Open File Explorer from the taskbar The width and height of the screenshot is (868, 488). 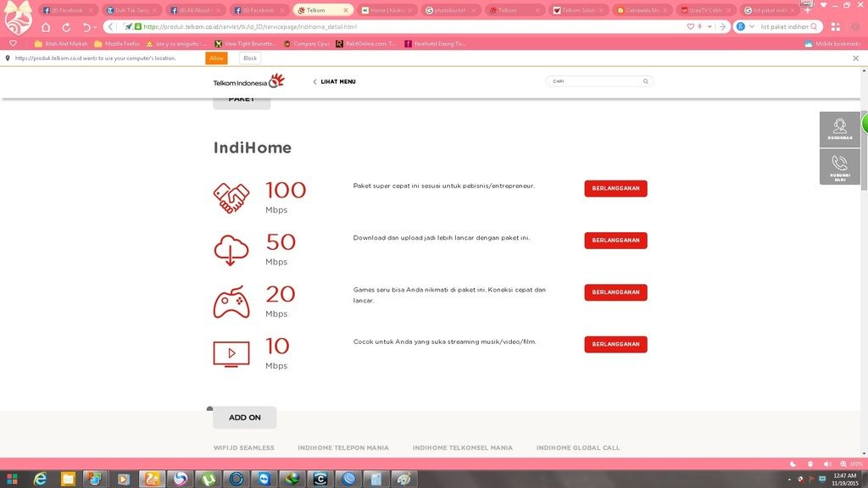click(68, 480)
